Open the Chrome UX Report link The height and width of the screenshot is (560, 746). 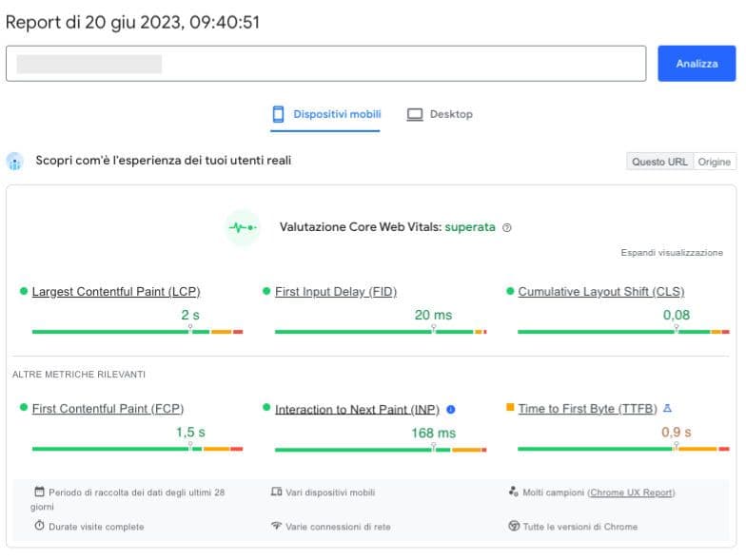632,492
